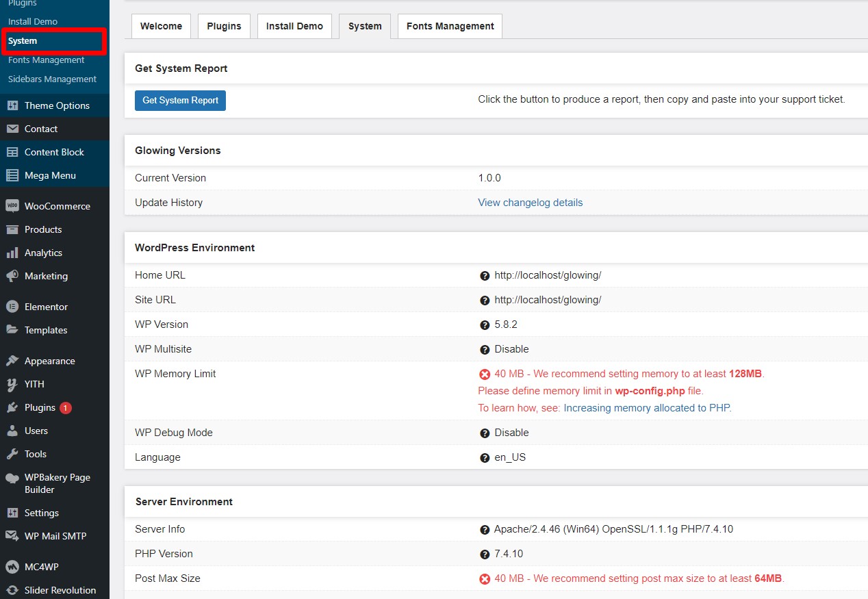
Task: Open Install Demo in the sidebar submenu
Action: pyautogui.click(x=33, y=21)
